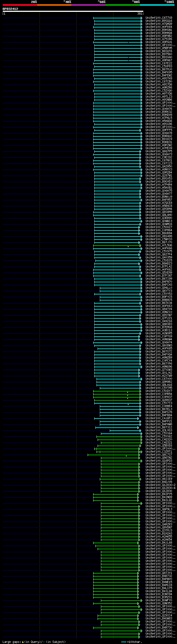Click the purple ~60% identity legend segment
Viewport: 177px width, 644px height.
pyautogui.click(x=88, y=5)
